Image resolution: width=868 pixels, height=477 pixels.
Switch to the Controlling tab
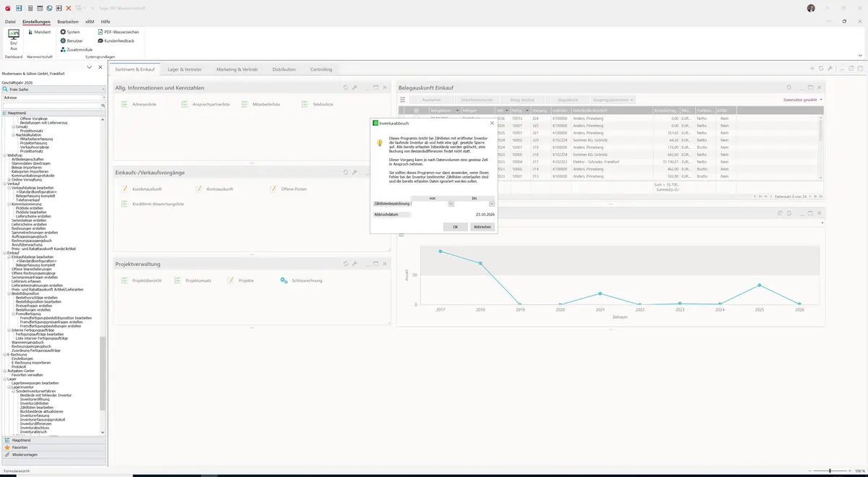(x=321, y=69)
